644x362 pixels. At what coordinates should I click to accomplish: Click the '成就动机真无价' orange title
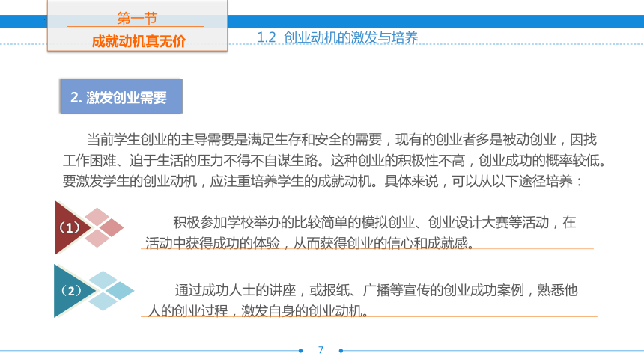coord(139,41)
